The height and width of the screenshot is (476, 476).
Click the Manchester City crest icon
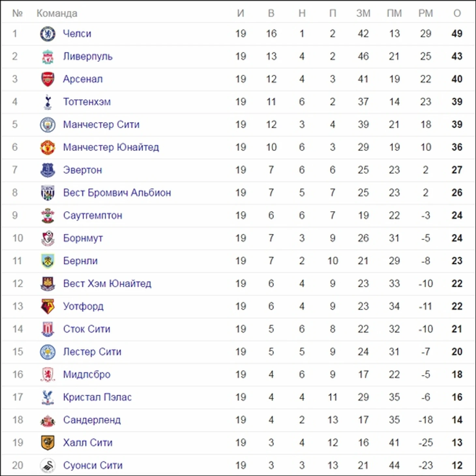[x=48, y=125]
